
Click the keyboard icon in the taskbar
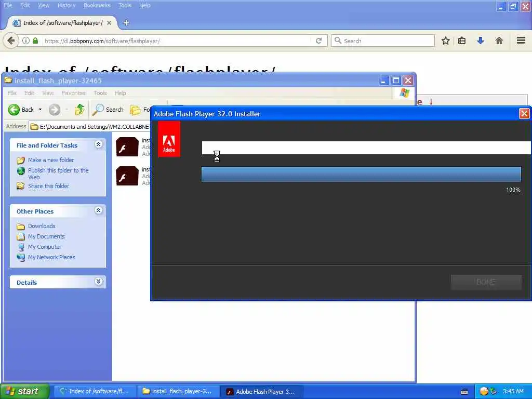click(464, 392)
